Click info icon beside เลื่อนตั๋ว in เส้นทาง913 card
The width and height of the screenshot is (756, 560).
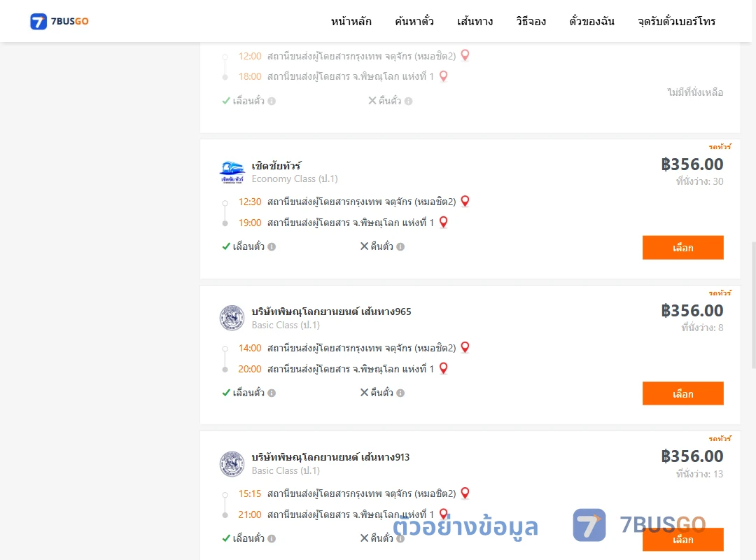pyautogui.click(x=272, y=539)
